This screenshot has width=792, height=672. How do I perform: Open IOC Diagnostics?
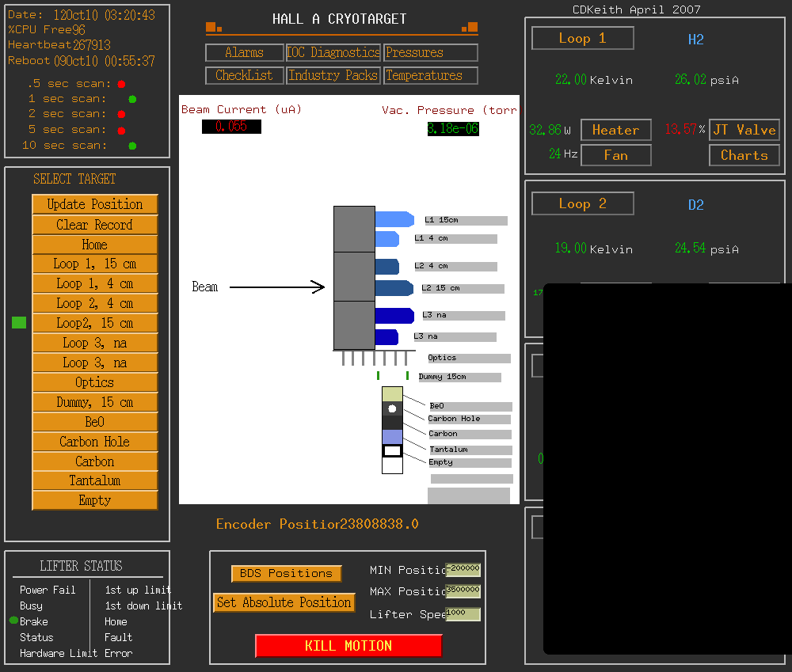pos(333,52)
